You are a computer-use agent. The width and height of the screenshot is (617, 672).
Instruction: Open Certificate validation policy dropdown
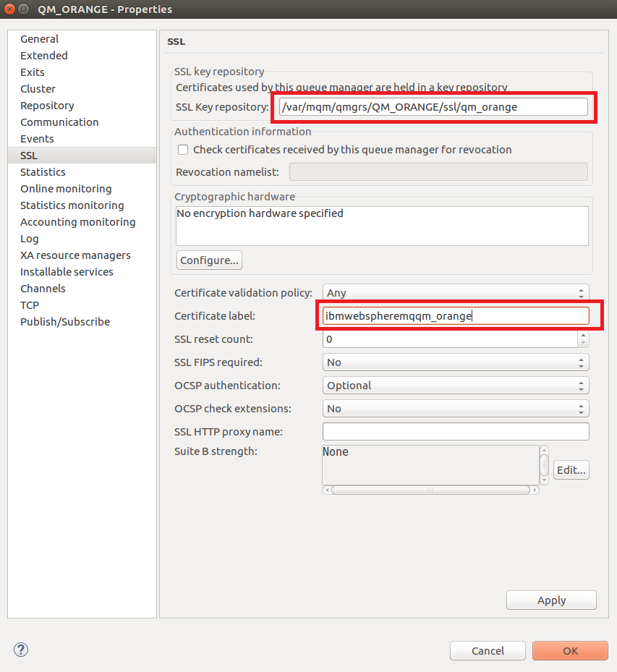(x=455, y=293)
